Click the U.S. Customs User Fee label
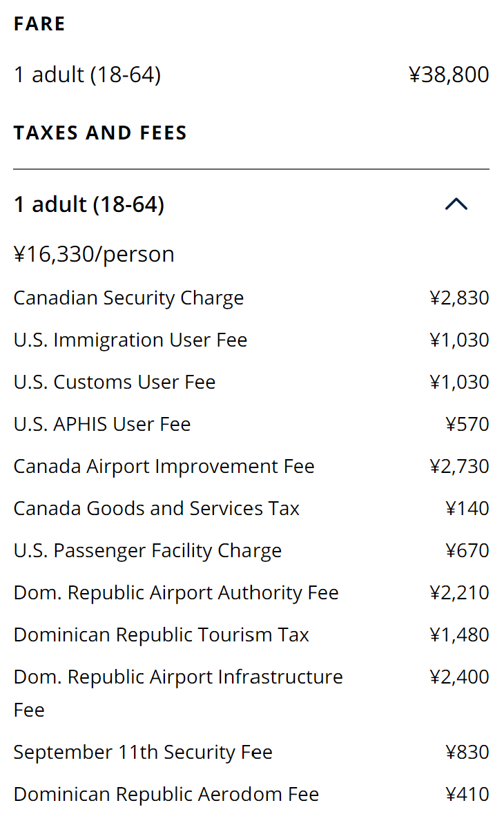The width and height of the screenshot is (504, 823). tap(114, 383)
